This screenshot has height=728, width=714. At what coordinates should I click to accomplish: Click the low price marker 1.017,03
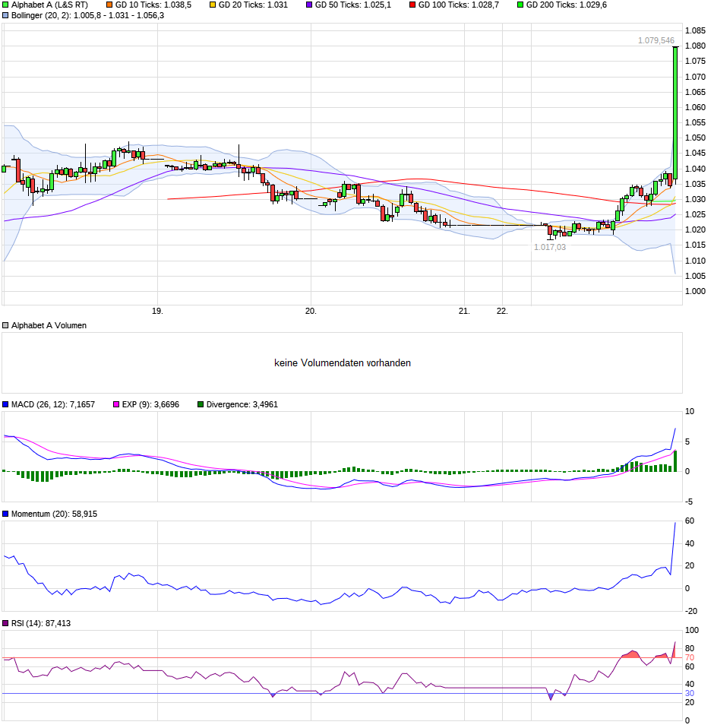point(550,248)
